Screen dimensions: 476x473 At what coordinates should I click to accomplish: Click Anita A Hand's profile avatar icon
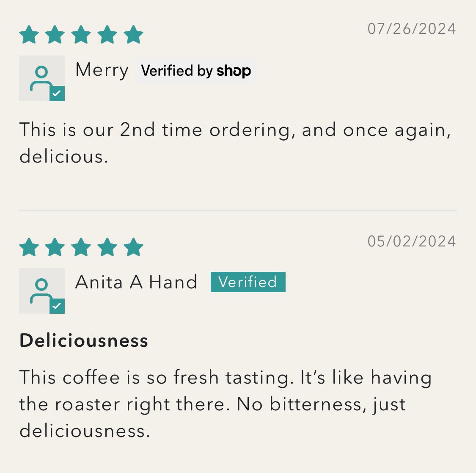click(41, 291)
